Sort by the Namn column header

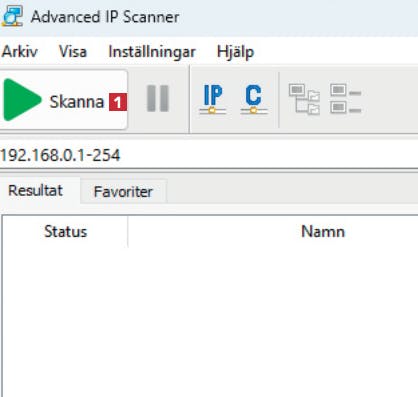click(x=323, y=232)
